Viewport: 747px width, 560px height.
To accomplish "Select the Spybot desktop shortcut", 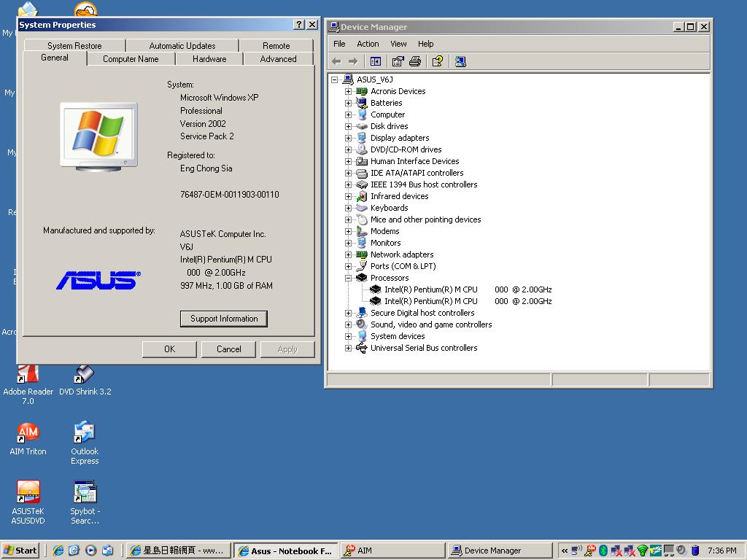I will pyautogui.click(x=85, y=503).
